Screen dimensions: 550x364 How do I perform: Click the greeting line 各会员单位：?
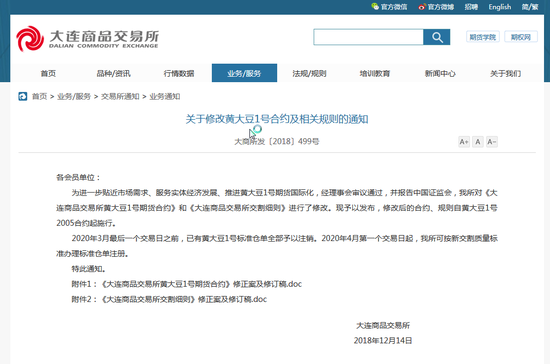tap(78, 177)
